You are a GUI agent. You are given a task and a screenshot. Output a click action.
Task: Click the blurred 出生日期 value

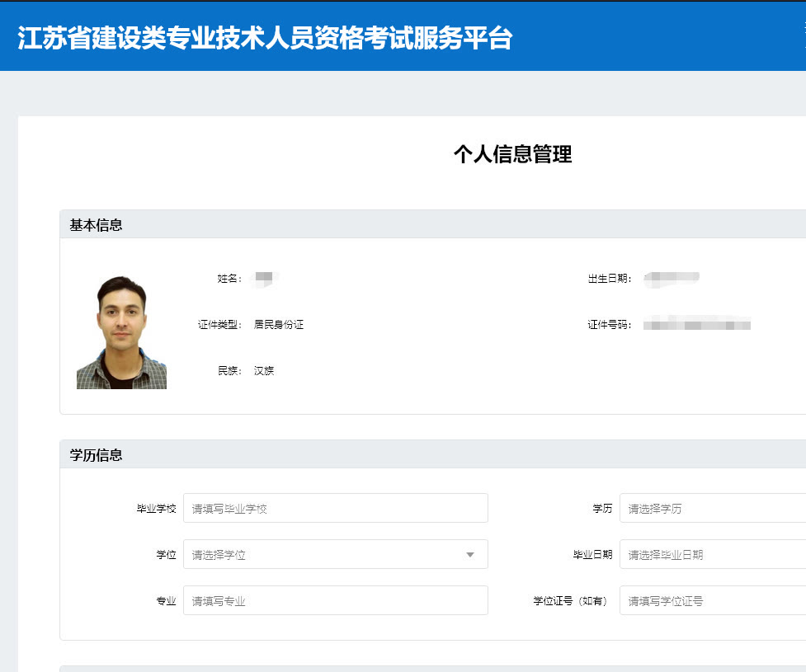click(672, 279)
